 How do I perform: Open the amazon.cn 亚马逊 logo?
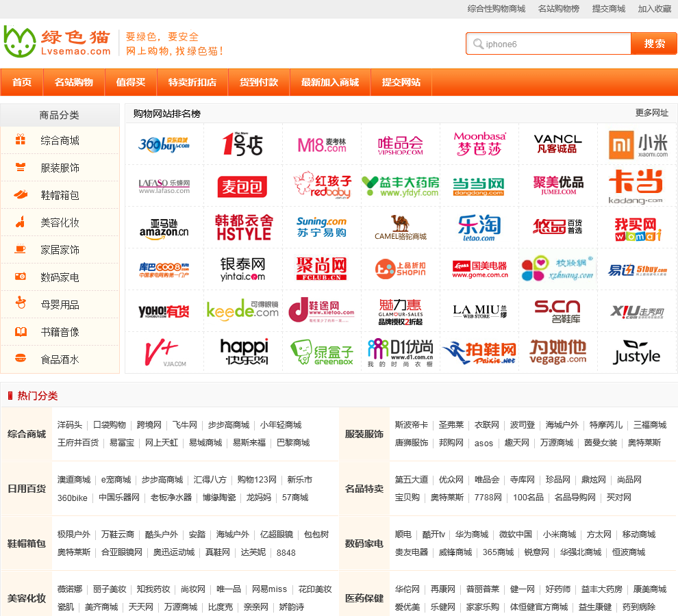pyautogui.click(x=164, y=228)
